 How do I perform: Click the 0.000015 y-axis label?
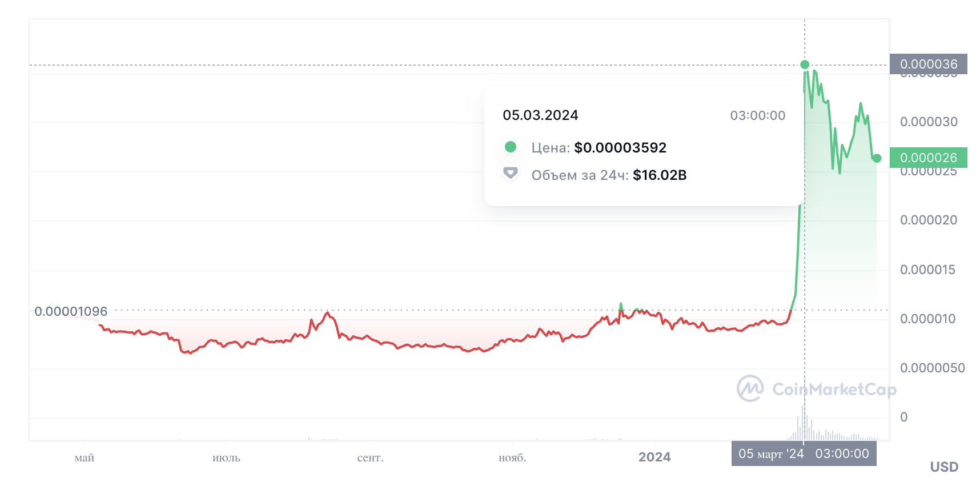click(x=927, y=270)
